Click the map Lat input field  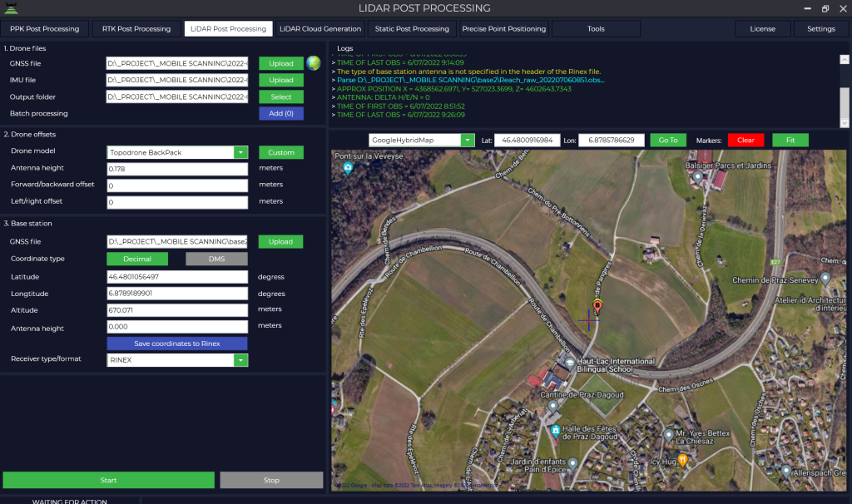[527, 140]
